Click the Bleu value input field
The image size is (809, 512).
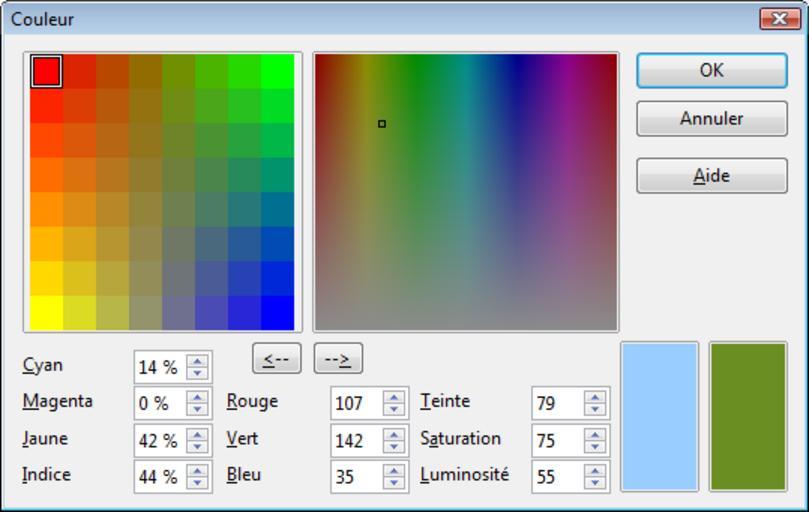[x=356, y=477]
